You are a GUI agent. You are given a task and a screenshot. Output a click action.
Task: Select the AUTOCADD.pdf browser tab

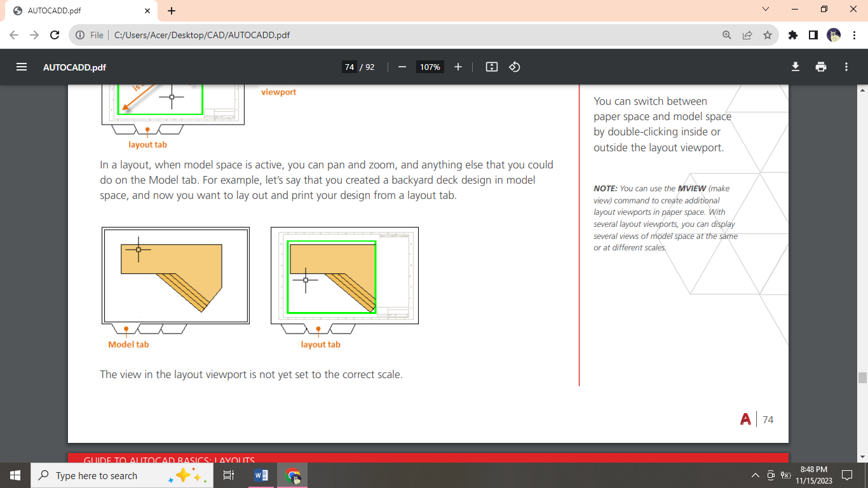click(81, 11)
